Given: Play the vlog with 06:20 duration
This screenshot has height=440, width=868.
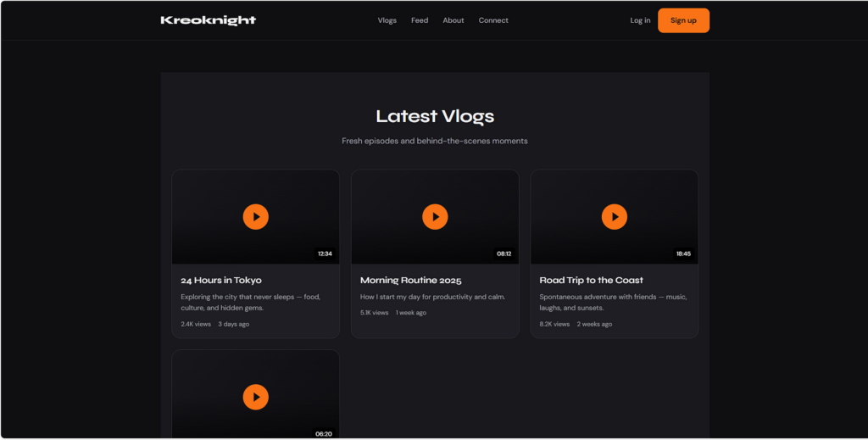Looking at the screenshot, I should 256,397.
